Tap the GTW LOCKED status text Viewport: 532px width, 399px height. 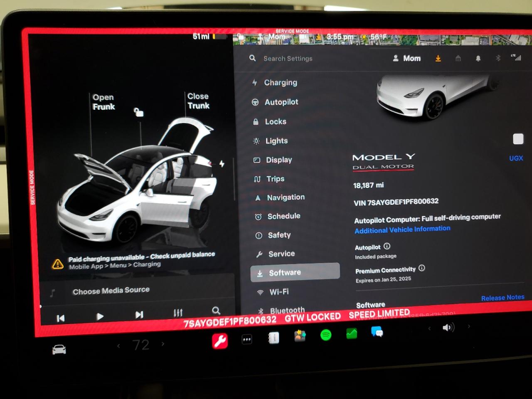pyautogui.click(x=313, y=318)
